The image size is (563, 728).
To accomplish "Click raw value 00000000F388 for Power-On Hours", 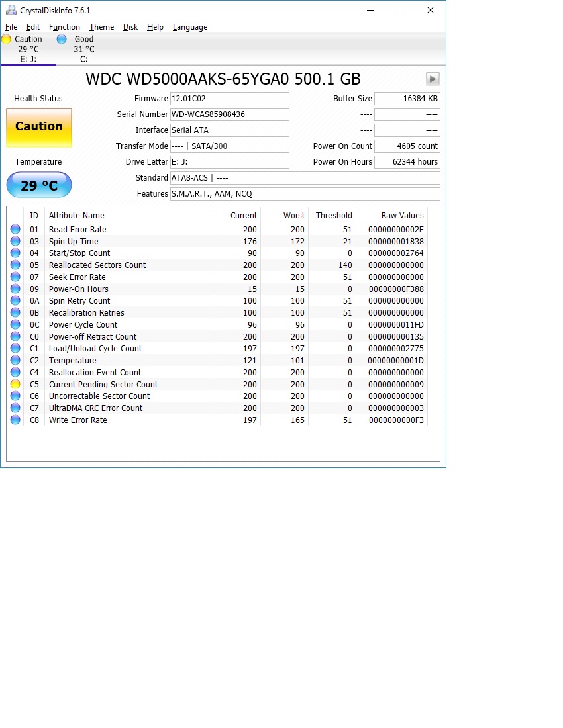I will coord(396,289).
